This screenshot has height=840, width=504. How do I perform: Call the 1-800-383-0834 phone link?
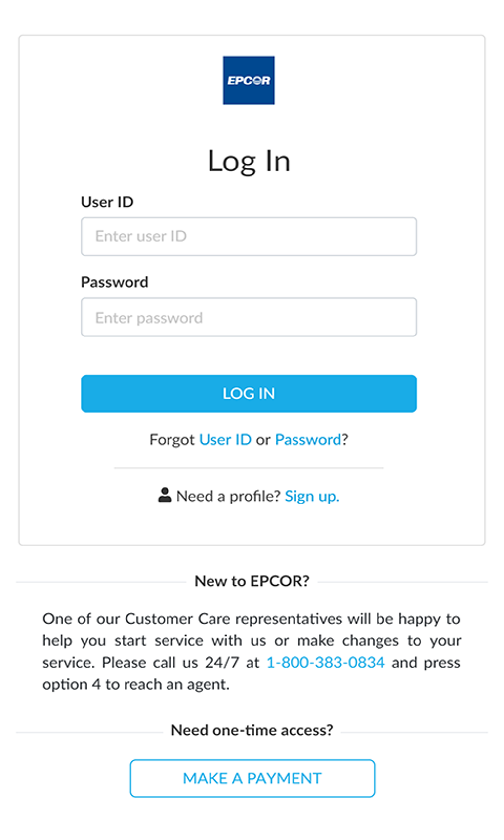click(x=326, y=662)
